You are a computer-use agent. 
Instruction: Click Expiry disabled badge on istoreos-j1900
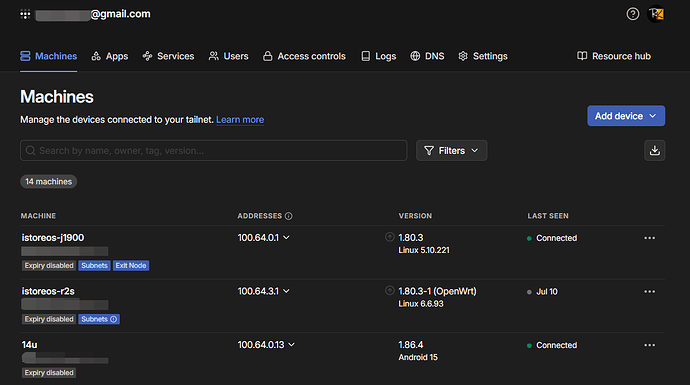(49, 266)
